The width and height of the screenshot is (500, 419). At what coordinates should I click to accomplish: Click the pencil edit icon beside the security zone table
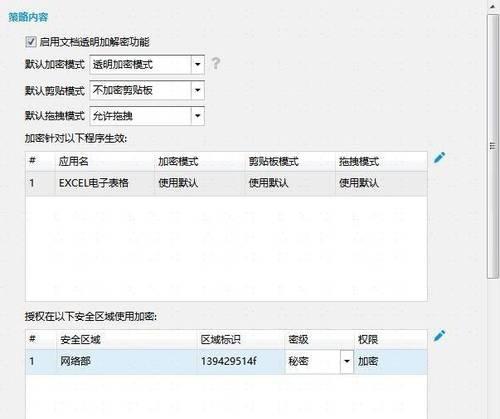point(440,336)
